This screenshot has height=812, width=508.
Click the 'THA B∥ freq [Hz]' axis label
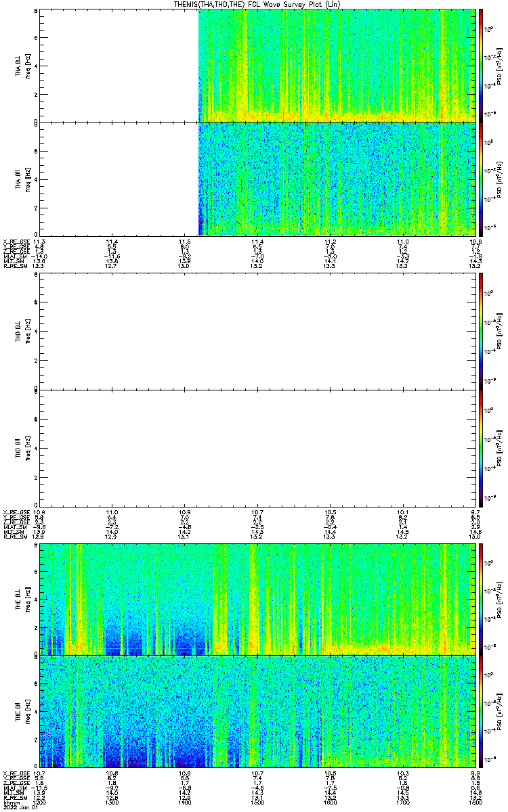pos(22,179)
